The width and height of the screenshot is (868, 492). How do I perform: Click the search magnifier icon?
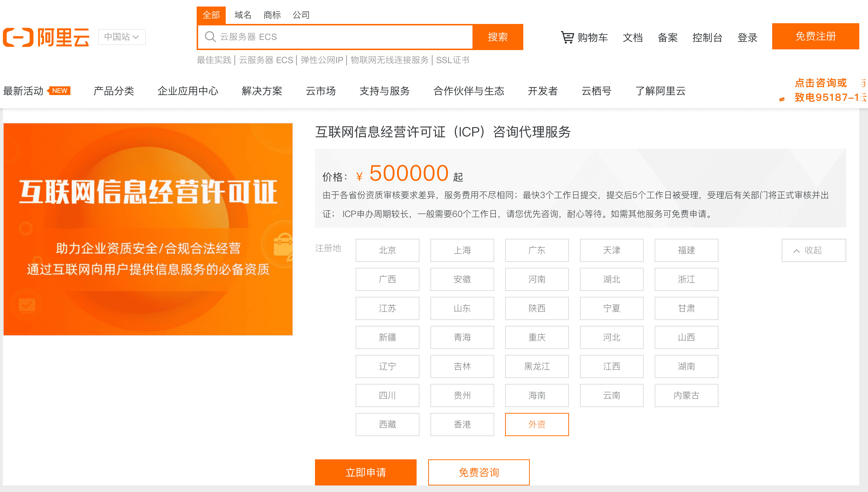pyautogui.click(x=210, y=37)
